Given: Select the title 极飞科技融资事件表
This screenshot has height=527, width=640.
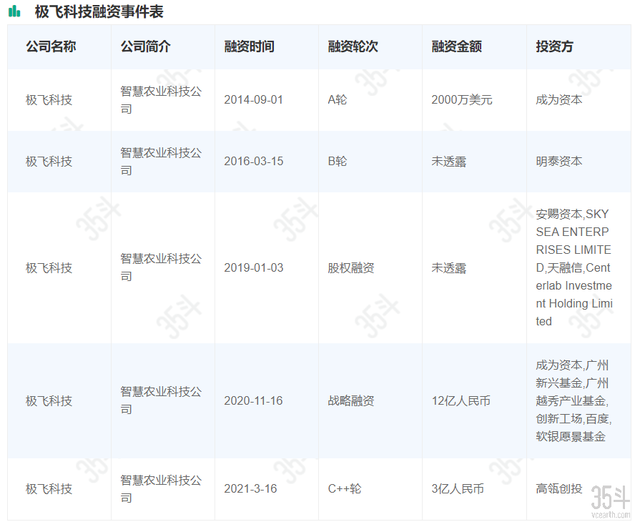Looking at the screenshot, I should click(99, 12).
